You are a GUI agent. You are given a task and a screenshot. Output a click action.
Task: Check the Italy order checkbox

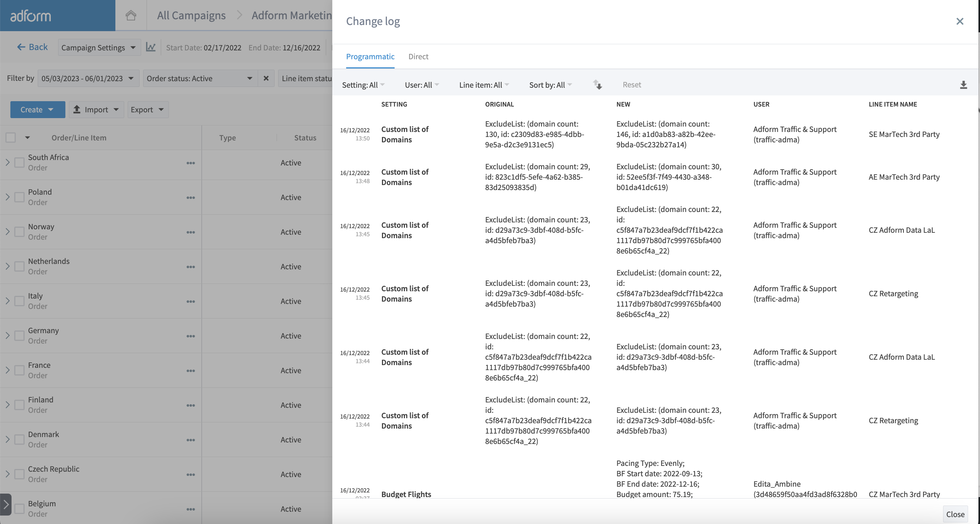pos(19,301)
